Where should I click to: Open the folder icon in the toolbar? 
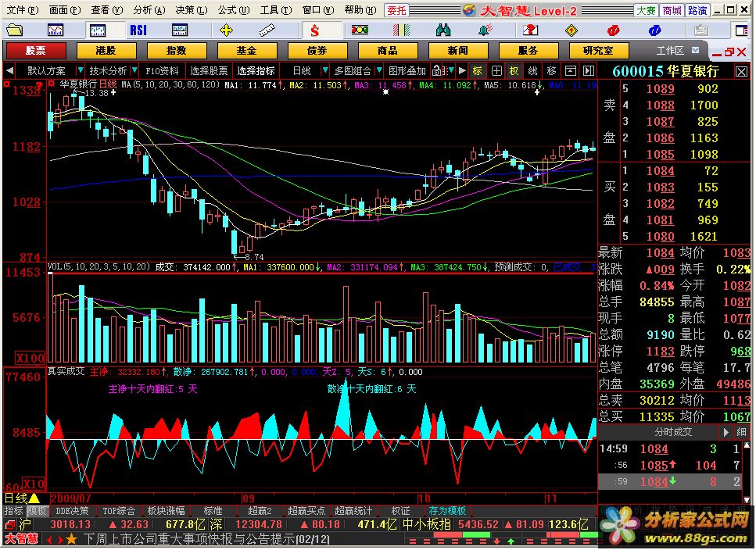[15, 30]
